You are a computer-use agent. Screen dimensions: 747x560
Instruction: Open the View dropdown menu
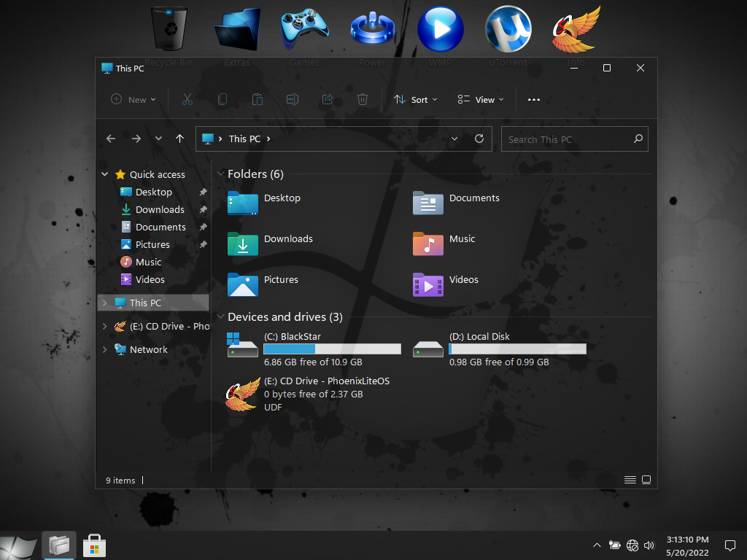coord(480,99)
